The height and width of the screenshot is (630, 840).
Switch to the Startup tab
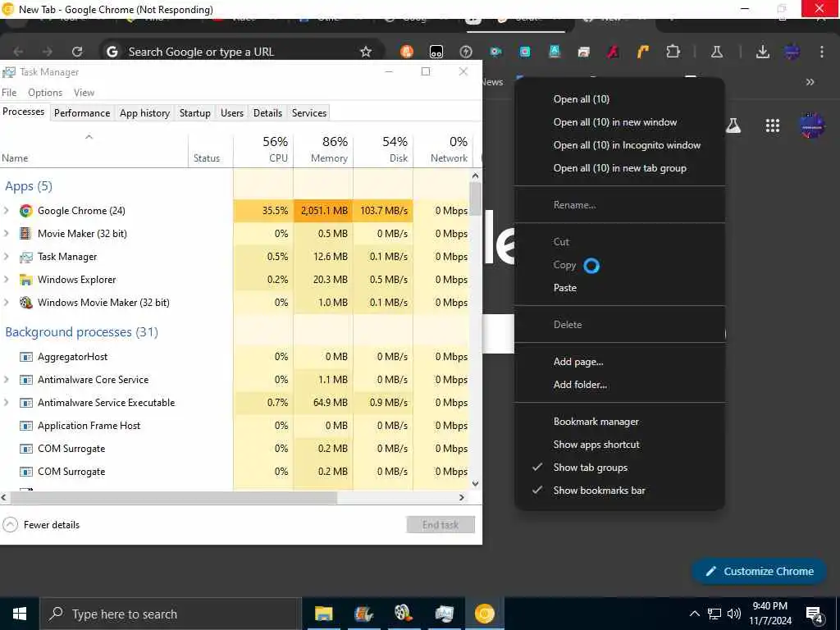coord(195,113)
